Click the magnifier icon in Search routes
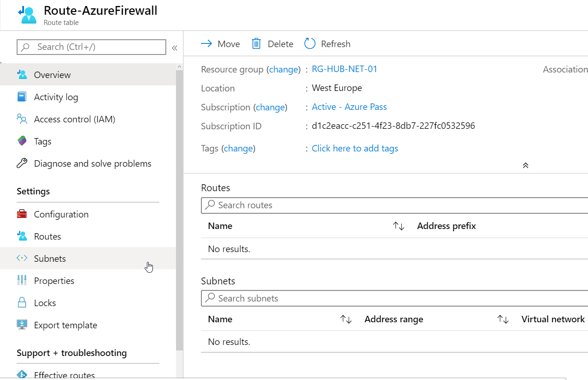 pyautogui.click(x=210, y=205)
